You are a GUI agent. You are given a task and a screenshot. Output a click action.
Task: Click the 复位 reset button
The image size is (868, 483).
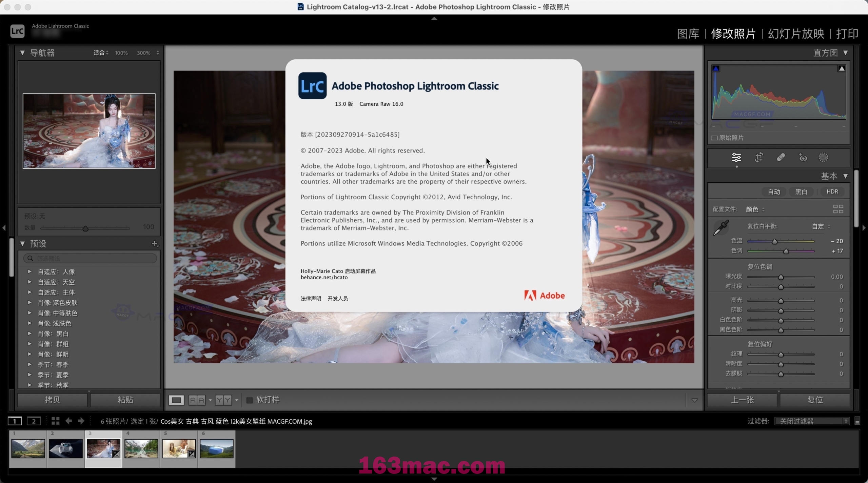click(x=815, y=400)
